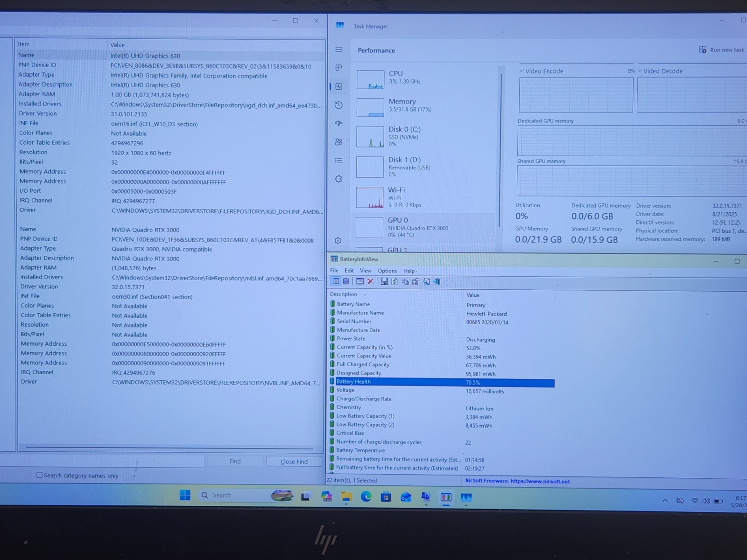This screenshot has height=560, width=747.
Task: Click Find icon in BatteryInfoView toolbar
Action: [x=426, y=281]
